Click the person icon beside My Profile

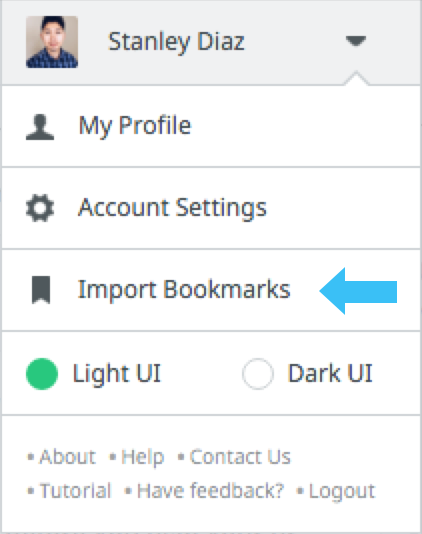[x=40, y=127]
